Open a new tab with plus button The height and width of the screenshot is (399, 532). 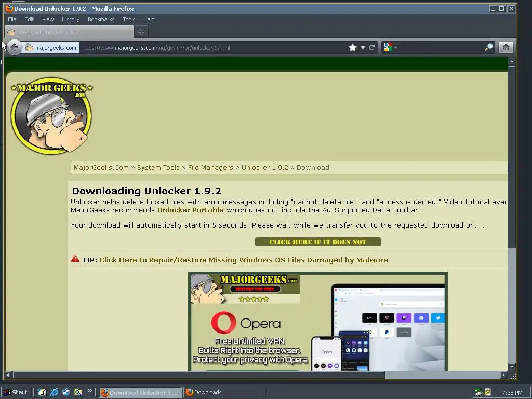141,32
